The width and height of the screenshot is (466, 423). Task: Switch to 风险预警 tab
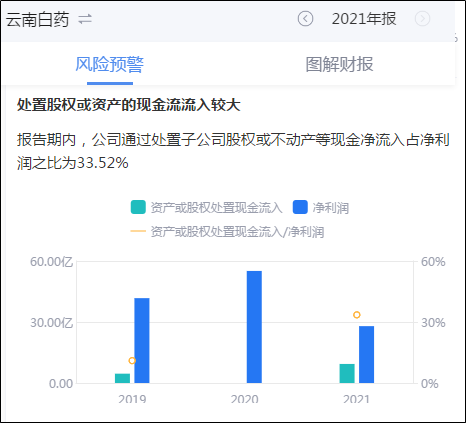(110, 64)
